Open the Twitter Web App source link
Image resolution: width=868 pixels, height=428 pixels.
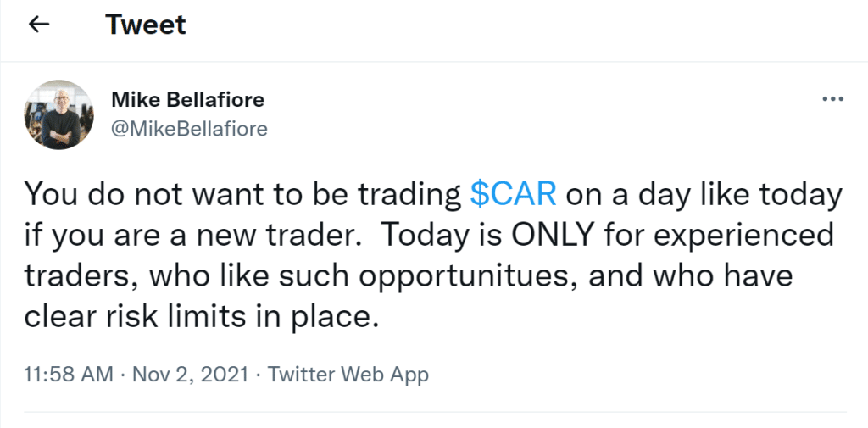point(348,374)
